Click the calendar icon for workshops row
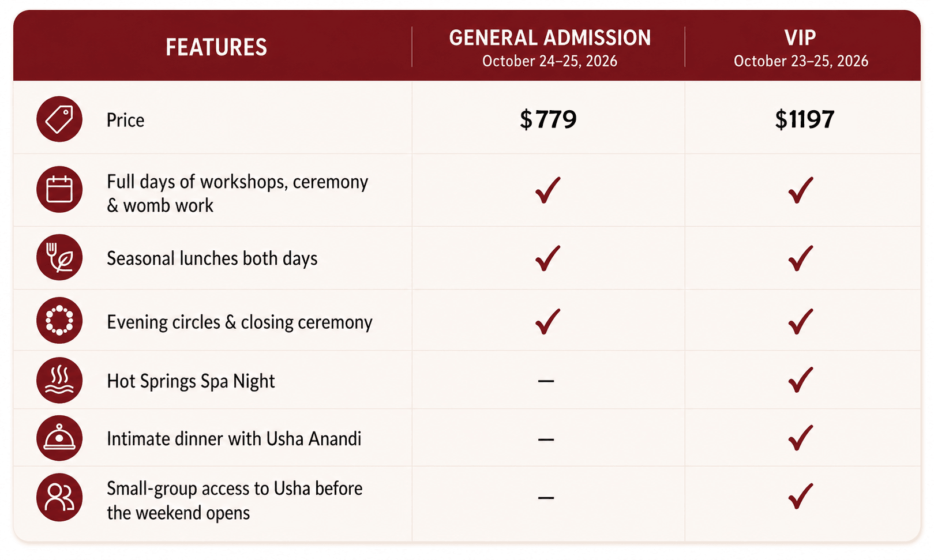Viewport: 934px width, 560px height. click(x=59, y=190)
